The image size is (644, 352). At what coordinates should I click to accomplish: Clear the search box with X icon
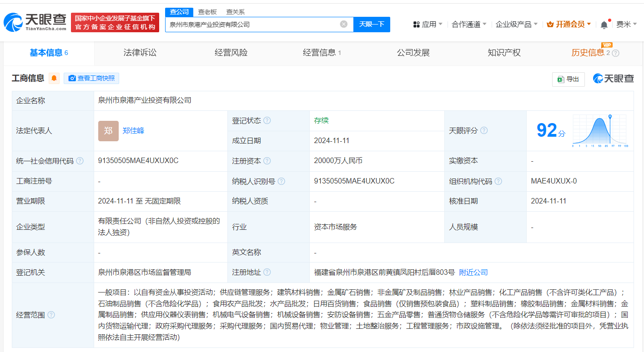tap(344, 24)
